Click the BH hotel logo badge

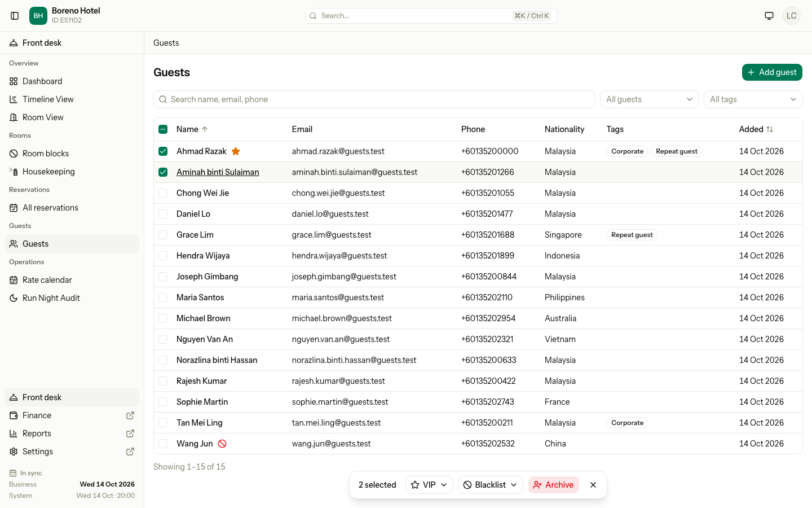tap(38, 16)
